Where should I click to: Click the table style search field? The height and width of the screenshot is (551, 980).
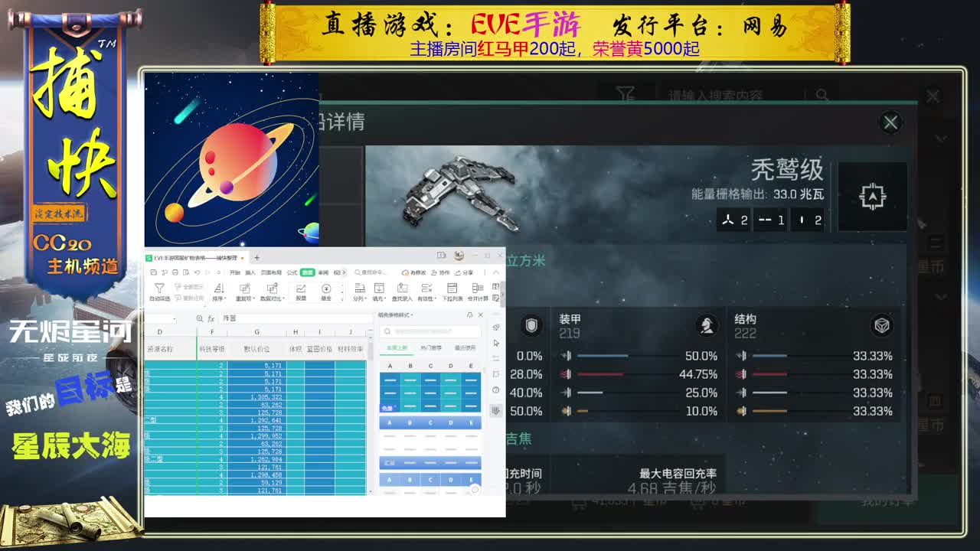pyautogui.click(x=431, y=332)
